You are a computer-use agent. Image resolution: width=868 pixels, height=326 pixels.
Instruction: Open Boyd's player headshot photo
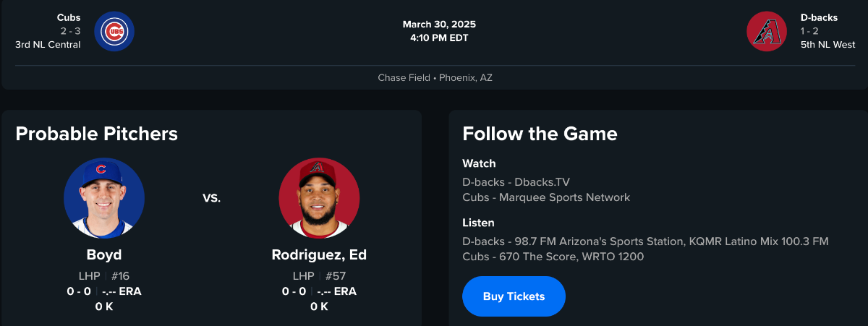(104, 198)
